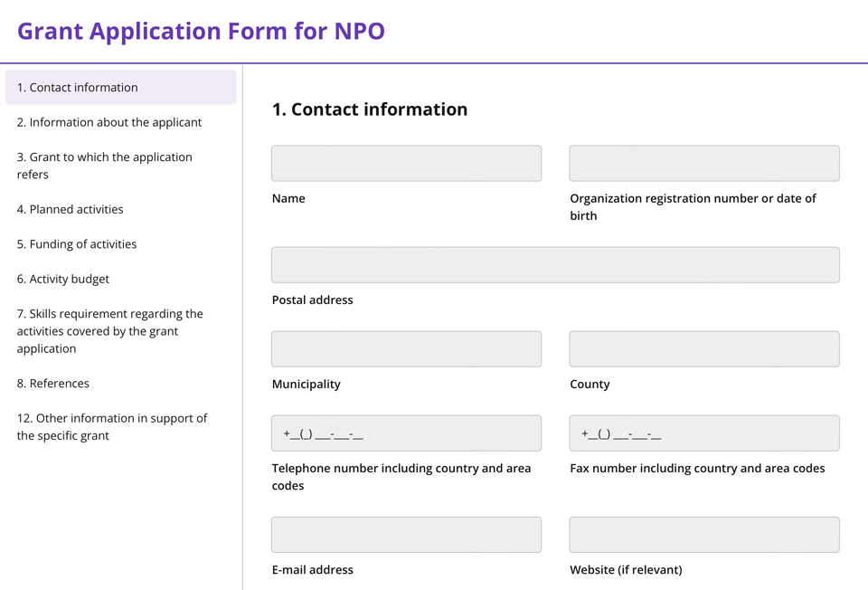Click the County input field
868x590 pixels.
pyautogui.click(x=703, y=349)
